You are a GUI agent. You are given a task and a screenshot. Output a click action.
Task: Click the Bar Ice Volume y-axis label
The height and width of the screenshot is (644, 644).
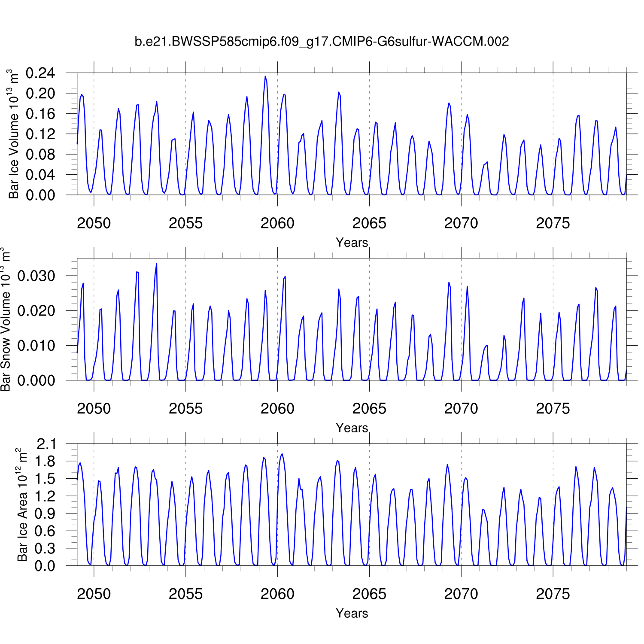pos(14,134)
